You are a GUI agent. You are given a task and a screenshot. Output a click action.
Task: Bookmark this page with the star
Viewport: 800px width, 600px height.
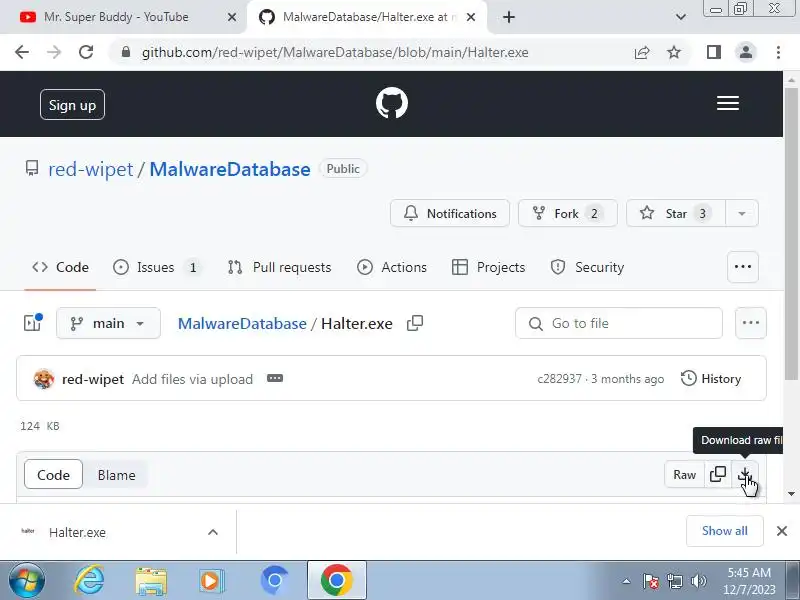[x=674, y=52]
